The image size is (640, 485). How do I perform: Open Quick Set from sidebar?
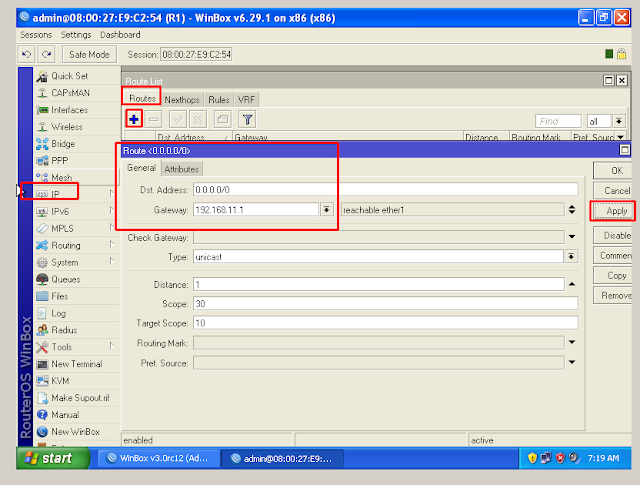pyautogui.click(x=69, y=76)
